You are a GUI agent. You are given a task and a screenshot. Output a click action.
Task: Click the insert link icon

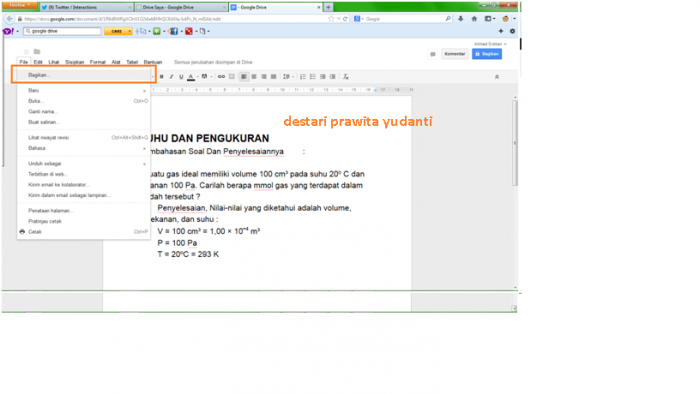click(x=221, y=77)
